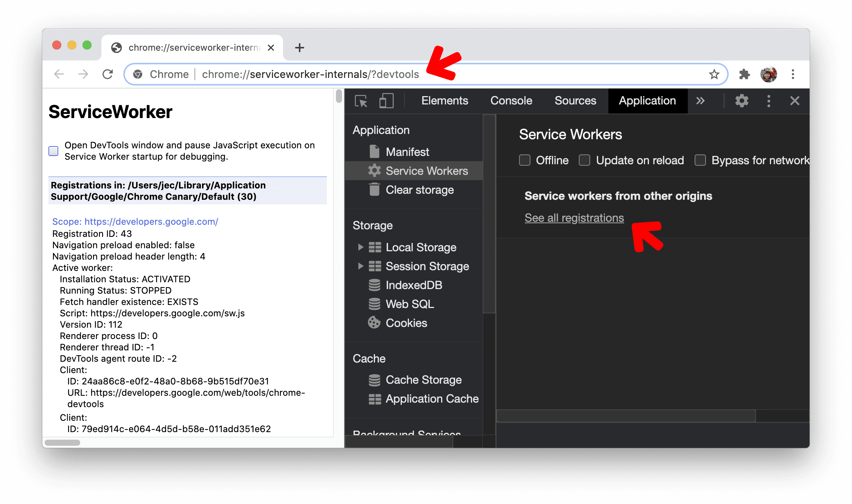Switch to the Console tab
The height and width of the screenshot is (504, 852).
pyautogui.click(x=512, y=100)
